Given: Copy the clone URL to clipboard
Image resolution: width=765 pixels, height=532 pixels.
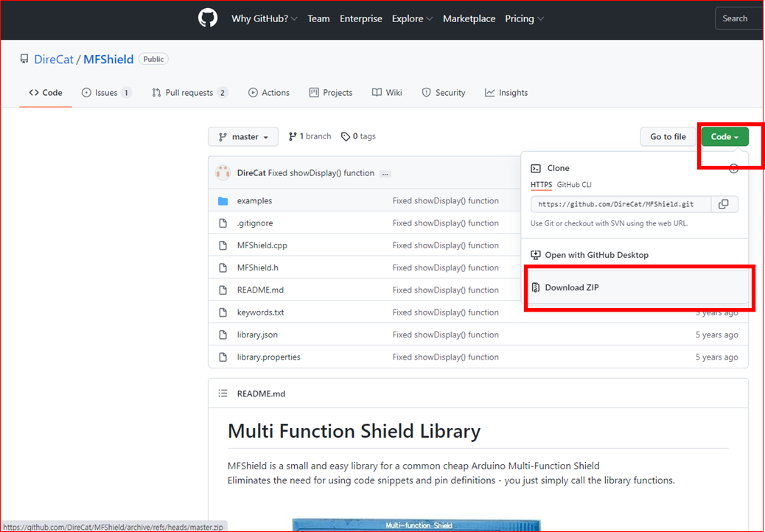Looking at the screenshot, I should coord(724,204).
